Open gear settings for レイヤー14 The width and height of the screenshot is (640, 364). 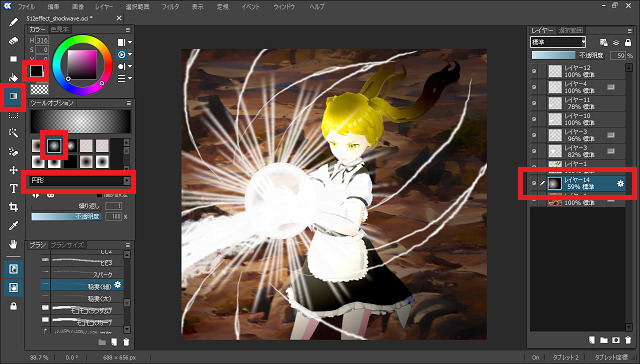coord(620,184)
